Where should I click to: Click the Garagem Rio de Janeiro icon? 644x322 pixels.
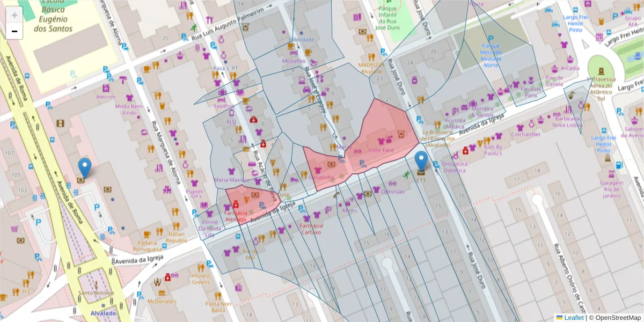tap(611, 174)
